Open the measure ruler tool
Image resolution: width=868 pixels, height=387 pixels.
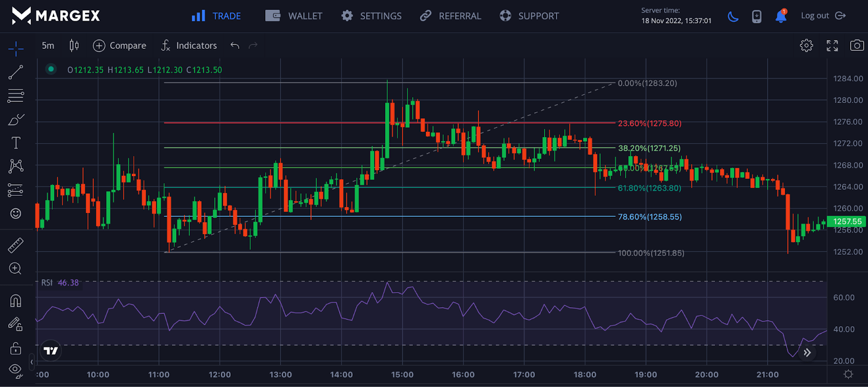click(16, 246)
